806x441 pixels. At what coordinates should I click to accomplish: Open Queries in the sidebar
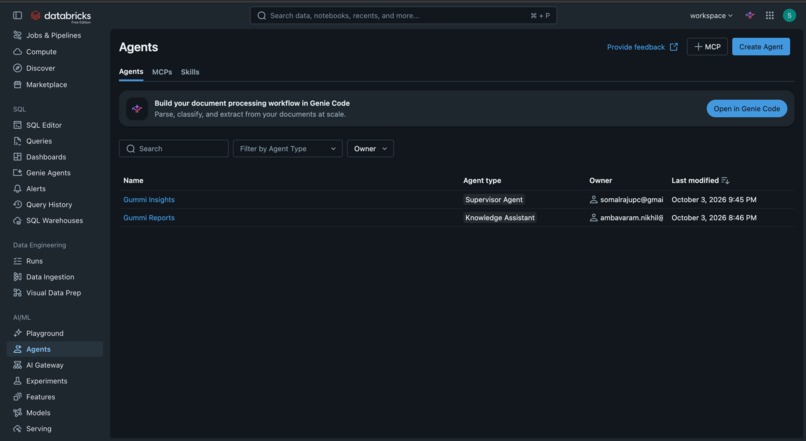(x=39, y=141)
